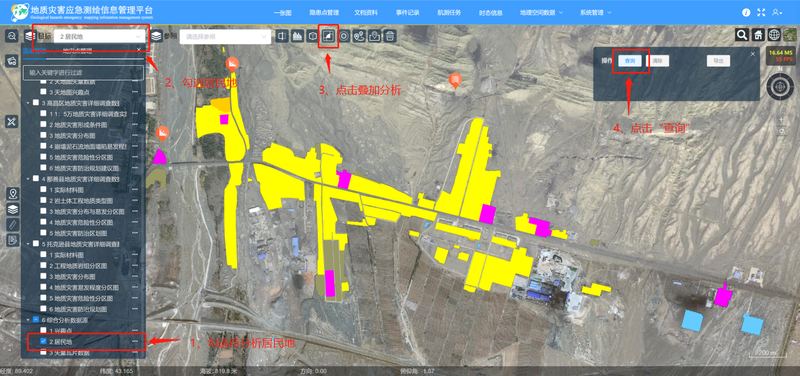Open the 隐患点管理 menu item
The image size is (800, 376).
[x=324, y=12]
